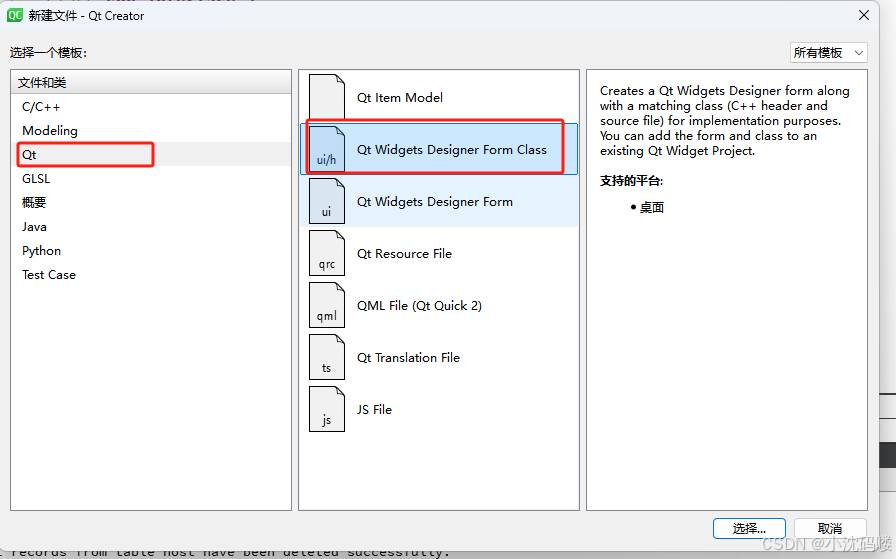Choose the Modeling category

click(50, 130)
